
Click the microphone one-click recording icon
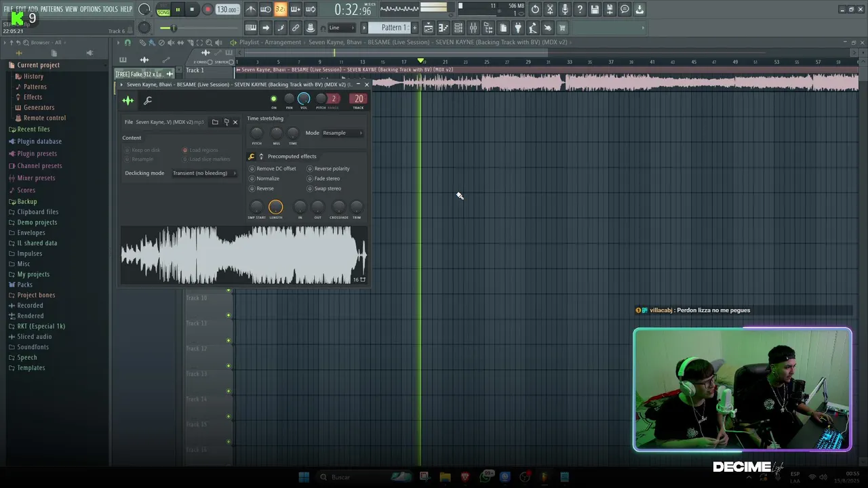click(565, 9)
